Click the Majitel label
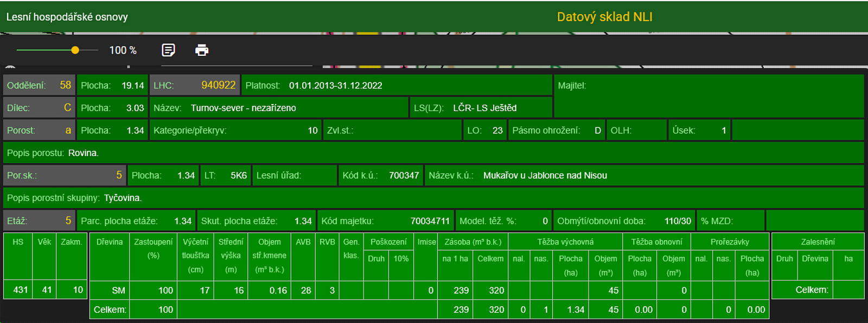 pyautogui.click(x=572, y=86)
